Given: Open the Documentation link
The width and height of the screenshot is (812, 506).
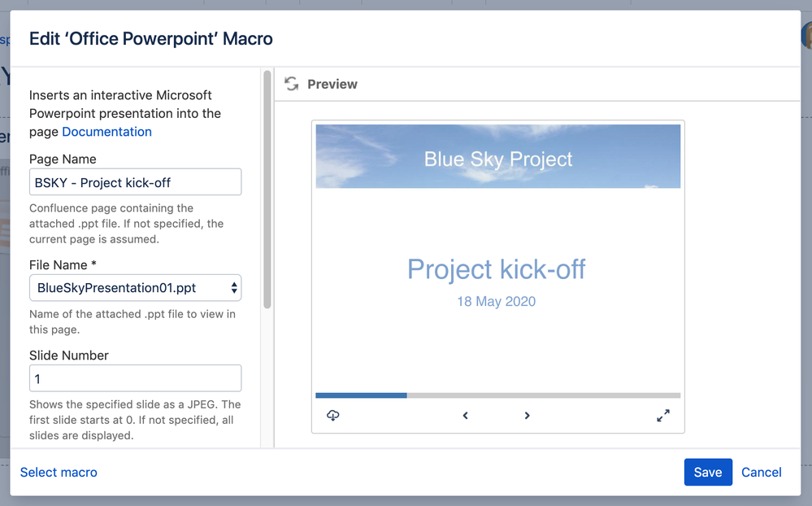Looking at the screenshot, I should click(106, 131).
